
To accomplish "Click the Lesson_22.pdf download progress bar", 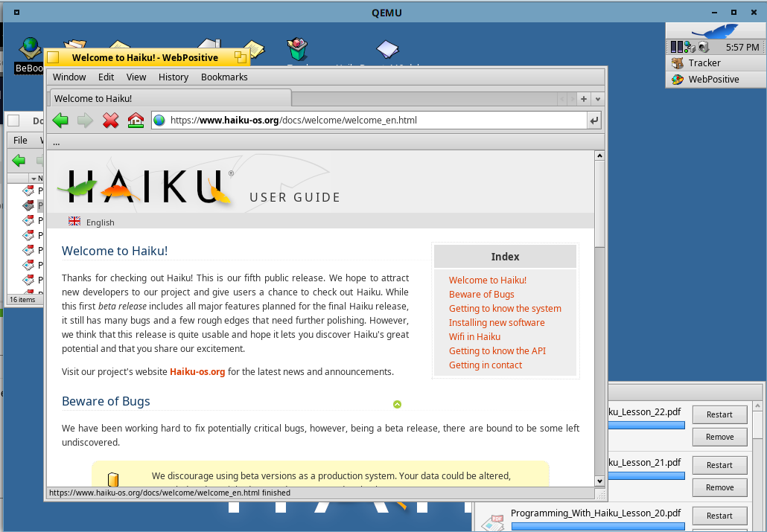I will [x=646, y=426].
